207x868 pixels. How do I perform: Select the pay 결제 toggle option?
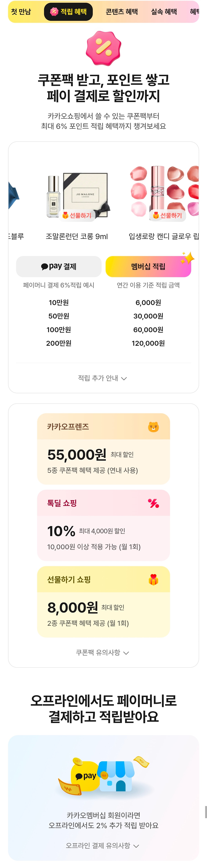coord(59,267)
